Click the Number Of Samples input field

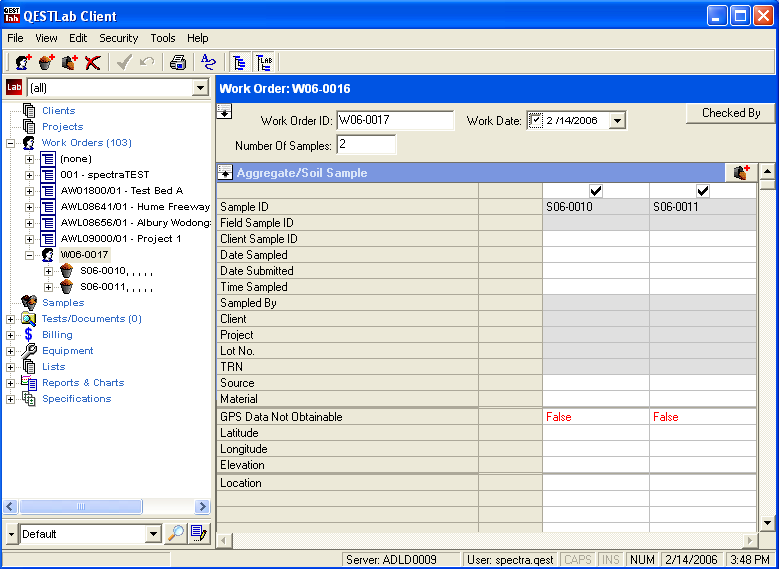coord(366,145)
